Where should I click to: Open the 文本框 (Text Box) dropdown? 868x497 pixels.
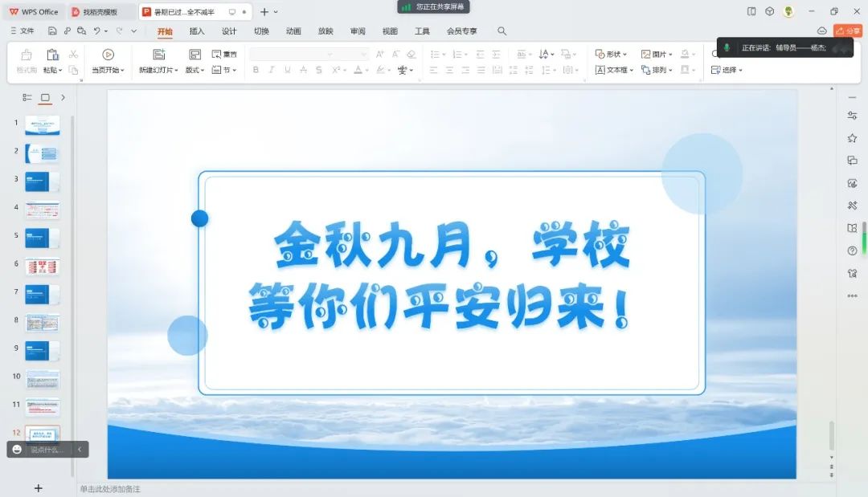(615, 70)
